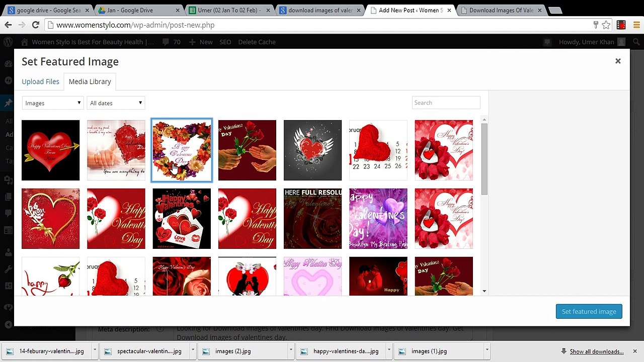Click Delete Cache in admin bar

pos(257,42)
